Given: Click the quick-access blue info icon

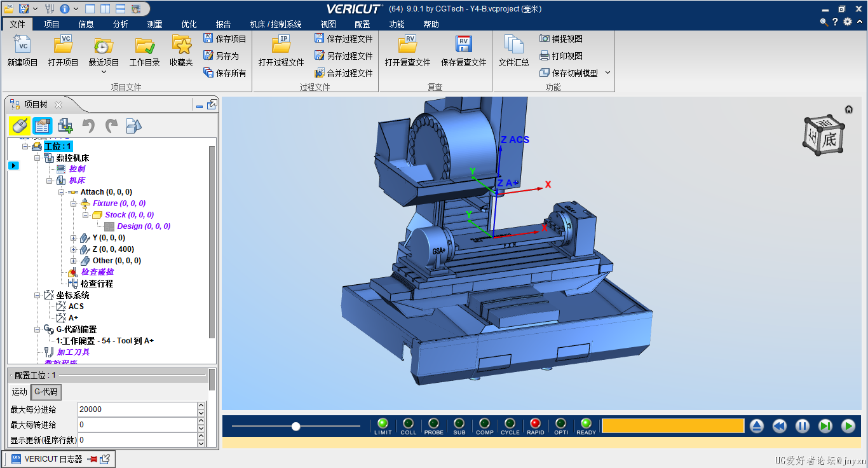Looking at the screenshot, I should [65, 9].
